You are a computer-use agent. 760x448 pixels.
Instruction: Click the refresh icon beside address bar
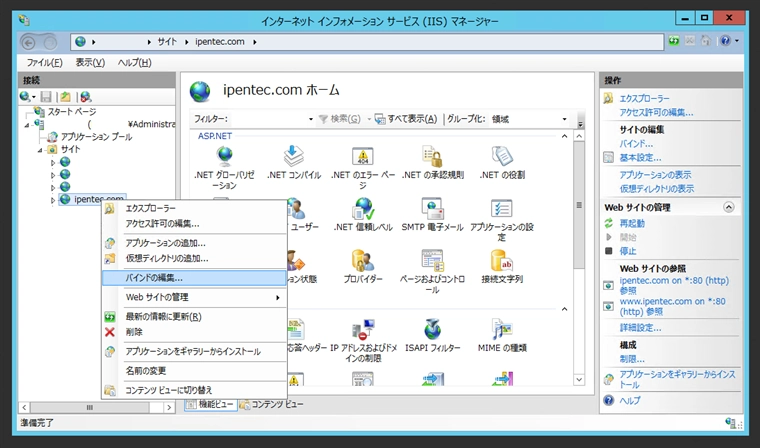(x=674, y=41)
